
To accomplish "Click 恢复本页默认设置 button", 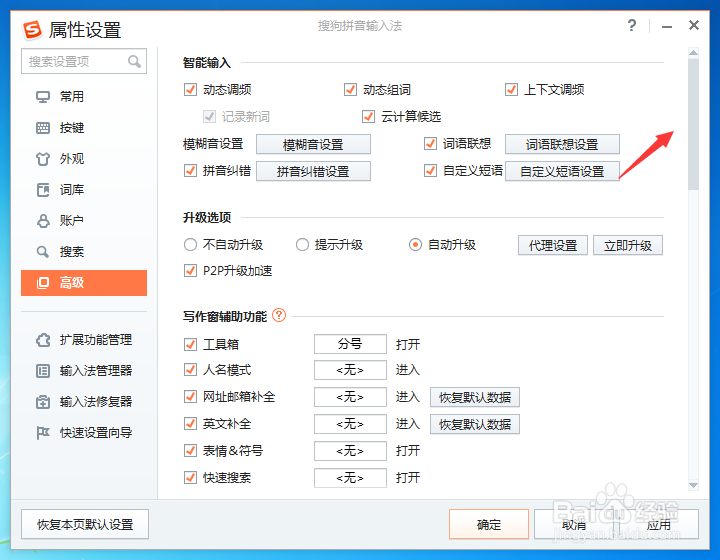I will pyautogui.click(x=85, y=524).
